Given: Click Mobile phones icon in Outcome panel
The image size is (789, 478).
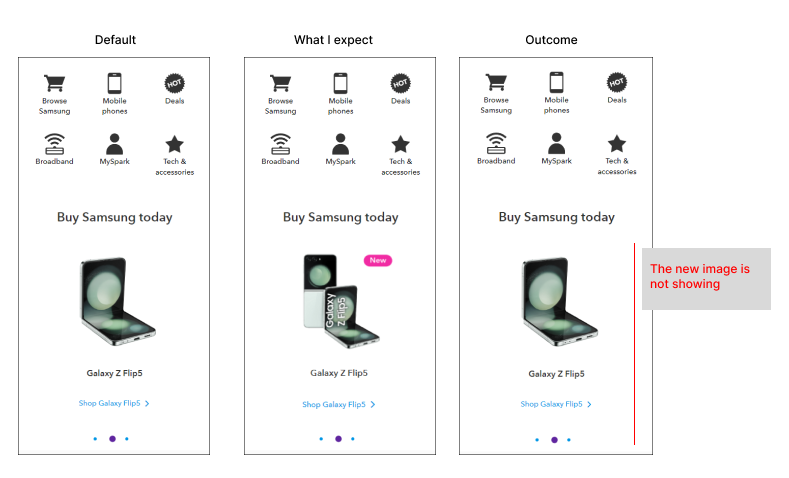Looking at the screenshot, I should click(557, 84).
